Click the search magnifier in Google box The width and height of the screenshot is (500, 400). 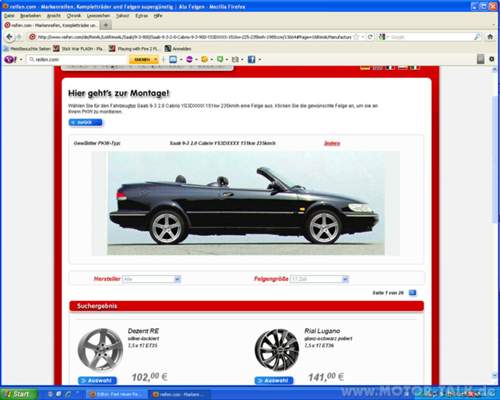coord(477,37)
